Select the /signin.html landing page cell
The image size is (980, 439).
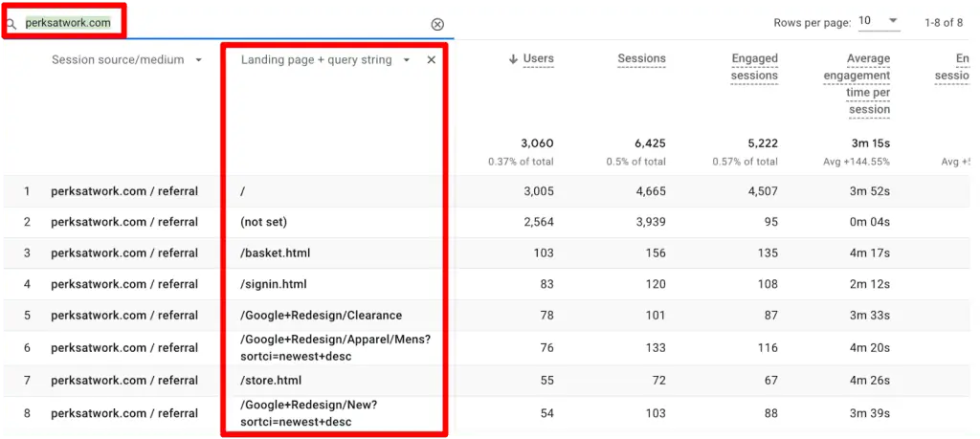[x=273, y=285]
